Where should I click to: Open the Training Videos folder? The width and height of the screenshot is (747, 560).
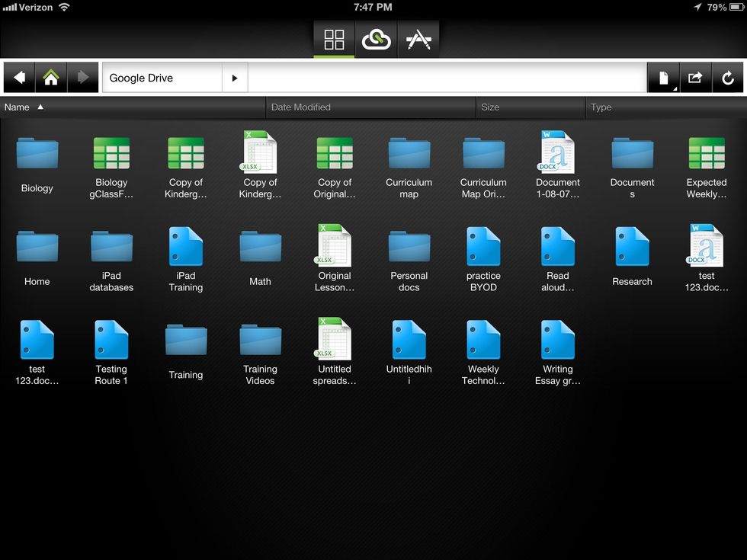260,341
